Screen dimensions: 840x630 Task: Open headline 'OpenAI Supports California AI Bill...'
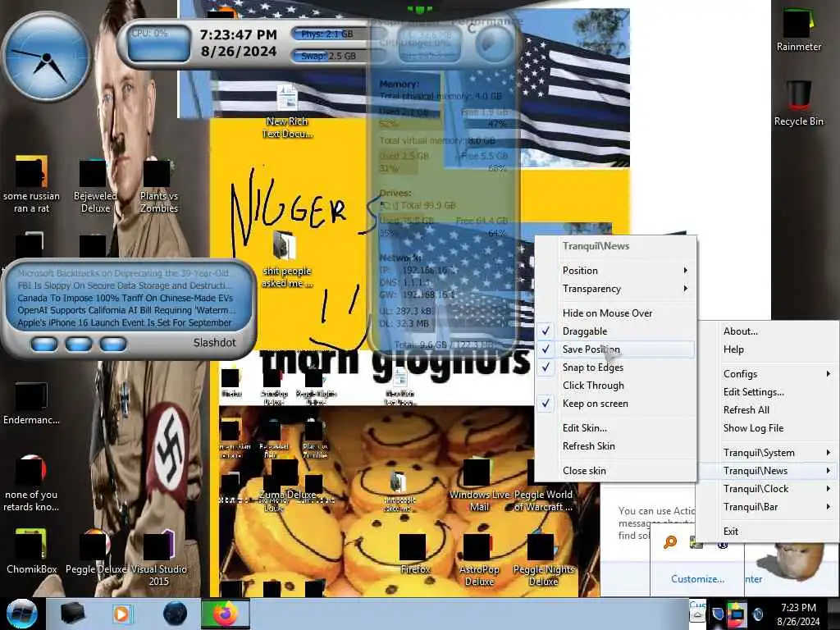coord(126,310)
